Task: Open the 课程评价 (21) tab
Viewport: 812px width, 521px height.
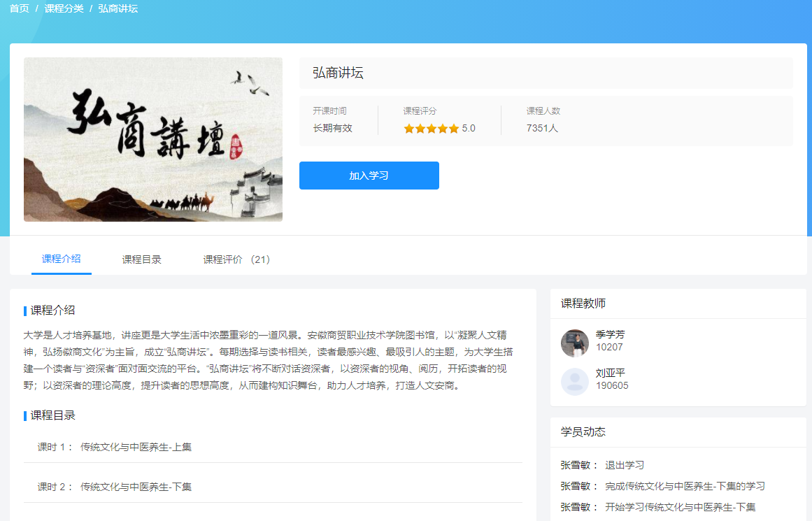Action: (237, 258)
